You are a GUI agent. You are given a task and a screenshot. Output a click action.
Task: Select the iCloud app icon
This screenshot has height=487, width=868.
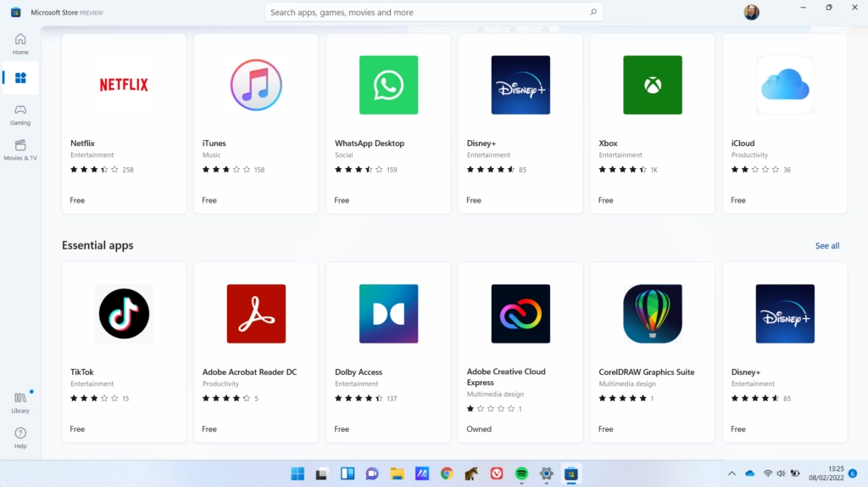point(785,85)
